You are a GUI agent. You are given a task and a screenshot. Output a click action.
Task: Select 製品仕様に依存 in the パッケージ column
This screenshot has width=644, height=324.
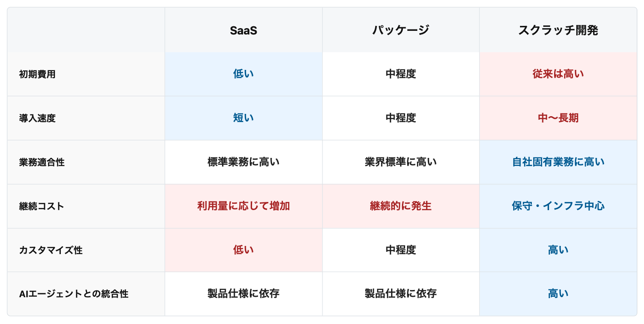click(x=401, y=294)
